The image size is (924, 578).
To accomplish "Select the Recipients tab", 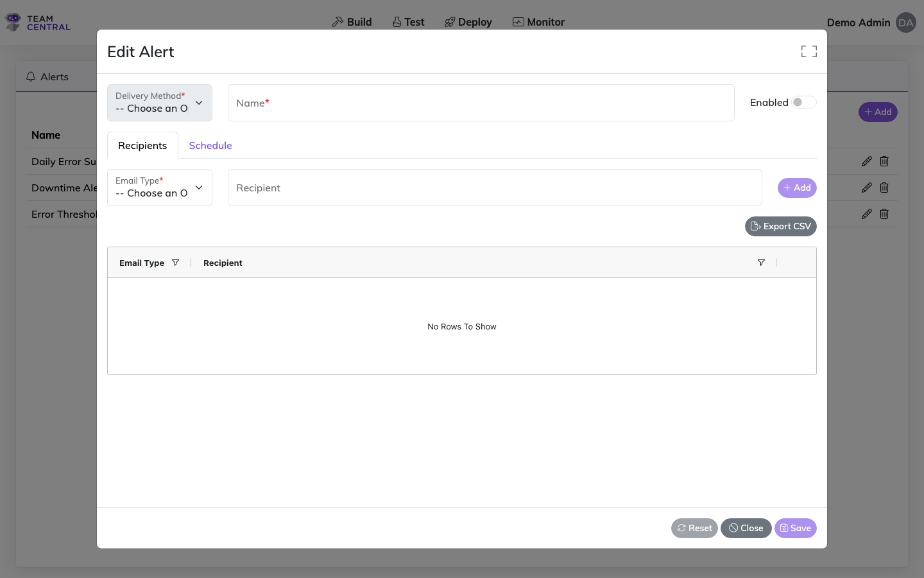I will point(142,145).
